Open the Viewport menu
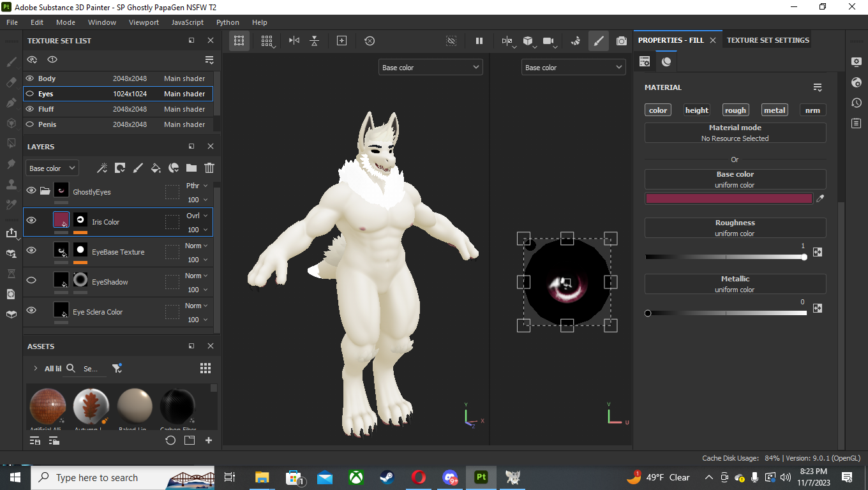868x490 pixels. click(x=144, y=22)
